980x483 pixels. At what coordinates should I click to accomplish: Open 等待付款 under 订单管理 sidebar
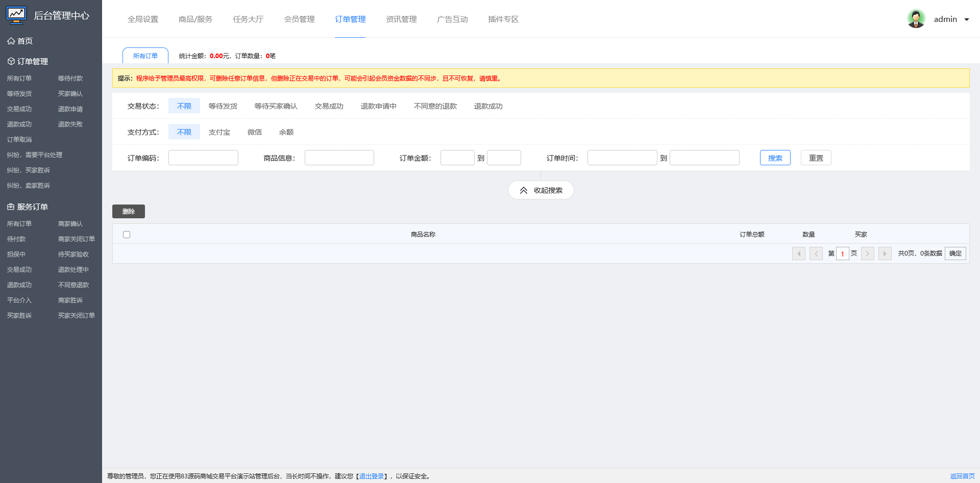click(70, 79)
